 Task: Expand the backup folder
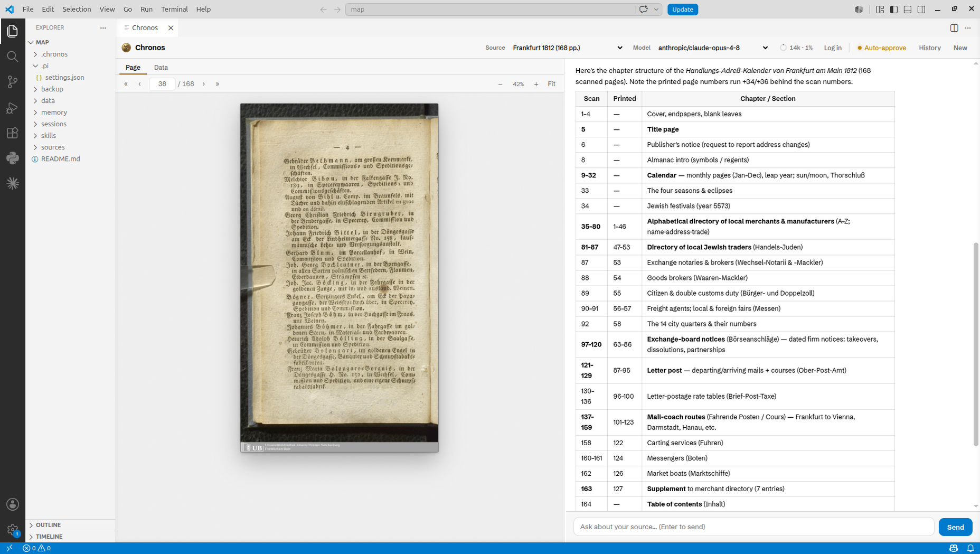70,89
